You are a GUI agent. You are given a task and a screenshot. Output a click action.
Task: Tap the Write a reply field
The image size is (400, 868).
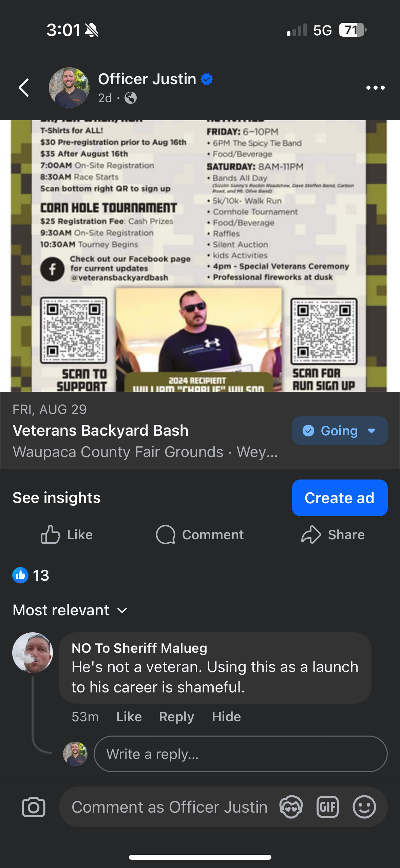(x=241, y=754)
